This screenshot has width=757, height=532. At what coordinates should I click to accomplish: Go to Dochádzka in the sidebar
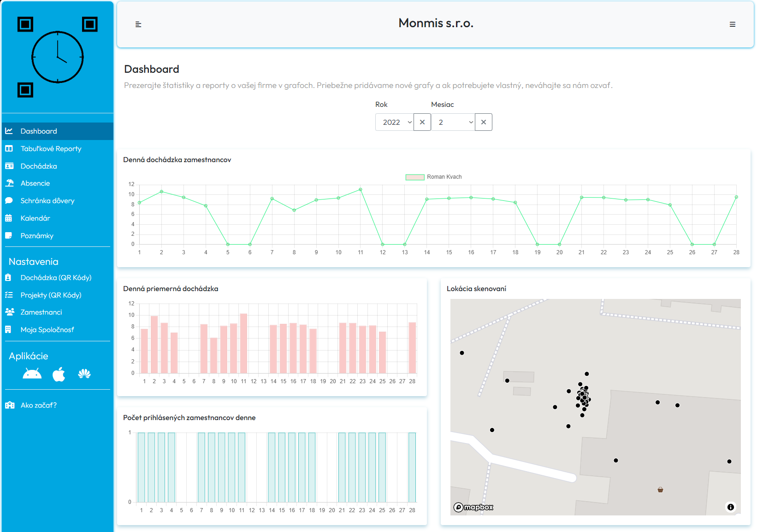point(57,166)
